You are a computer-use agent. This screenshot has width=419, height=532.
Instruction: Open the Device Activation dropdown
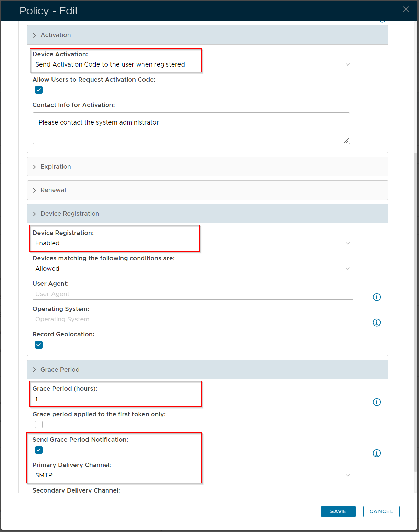pos(192,64)
